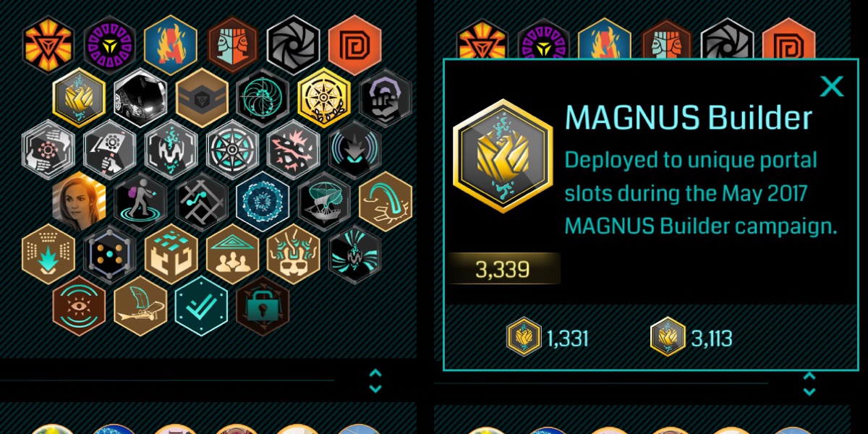
Task: Close the MAGNUS Builder detail popup
Action: [832, 87]
